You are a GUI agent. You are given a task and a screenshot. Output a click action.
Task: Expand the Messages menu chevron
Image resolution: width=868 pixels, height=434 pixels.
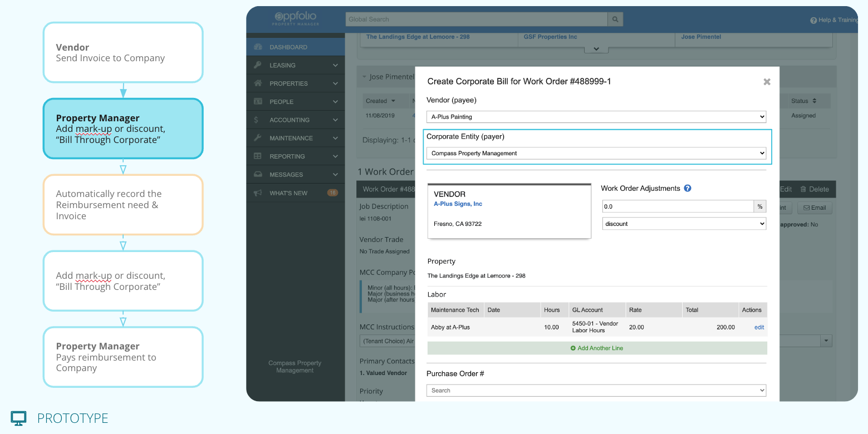[335, 175]
